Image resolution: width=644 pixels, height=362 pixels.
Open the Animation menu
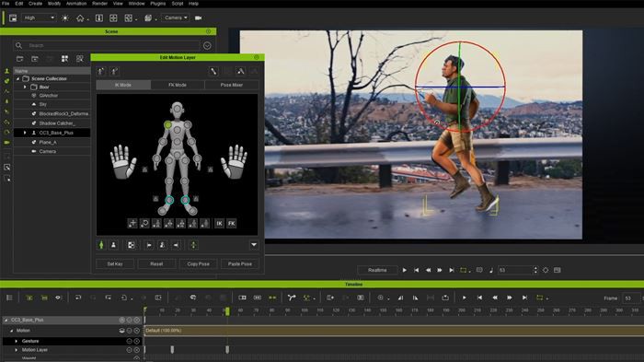[x=76, y=4]
